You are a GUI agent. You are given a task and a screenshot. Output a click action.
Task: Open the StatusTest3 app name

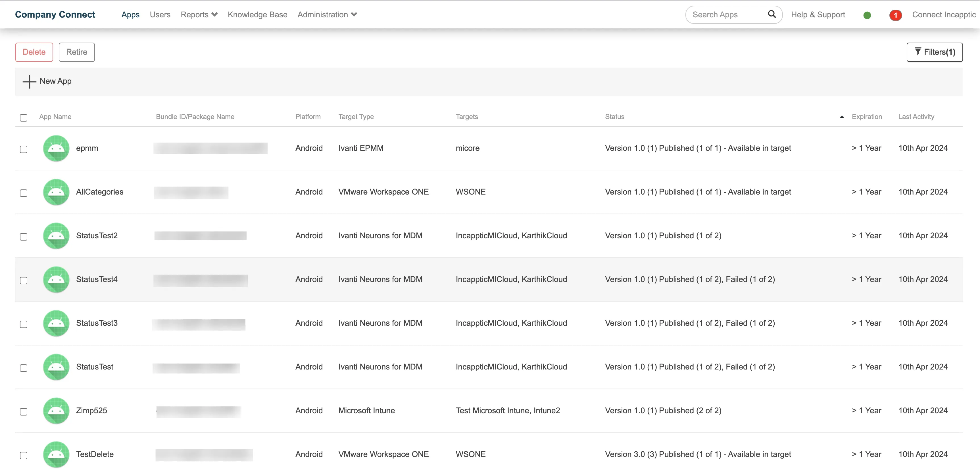pos(97,323)
